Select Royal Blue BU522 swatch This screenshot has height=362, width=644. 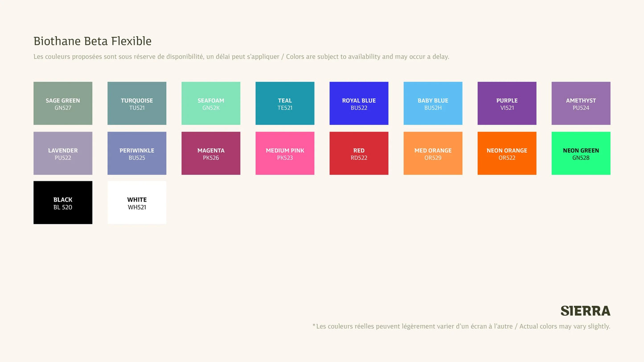click(359, 103)
